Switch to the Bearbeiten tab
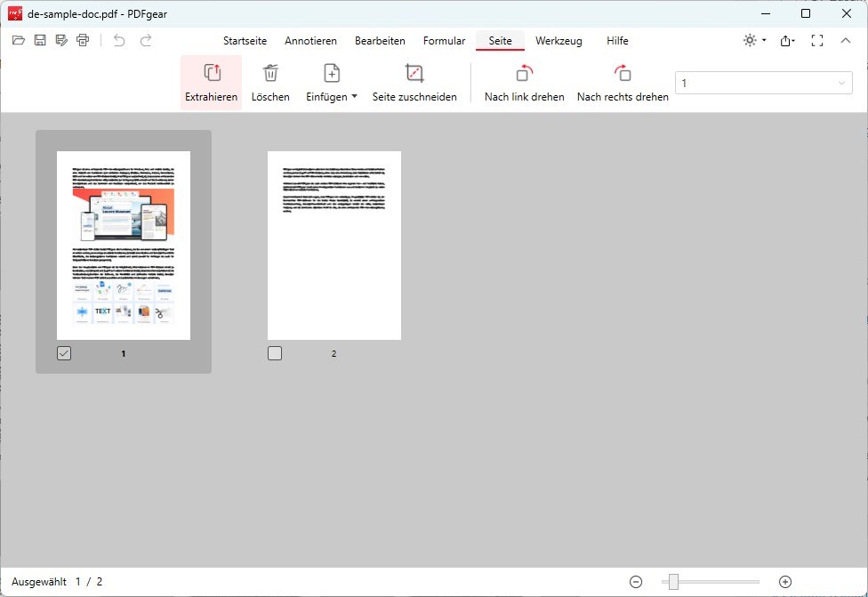The height and width of the screenshot is (597, 868). pyautogui.click(x=380, y=40)
